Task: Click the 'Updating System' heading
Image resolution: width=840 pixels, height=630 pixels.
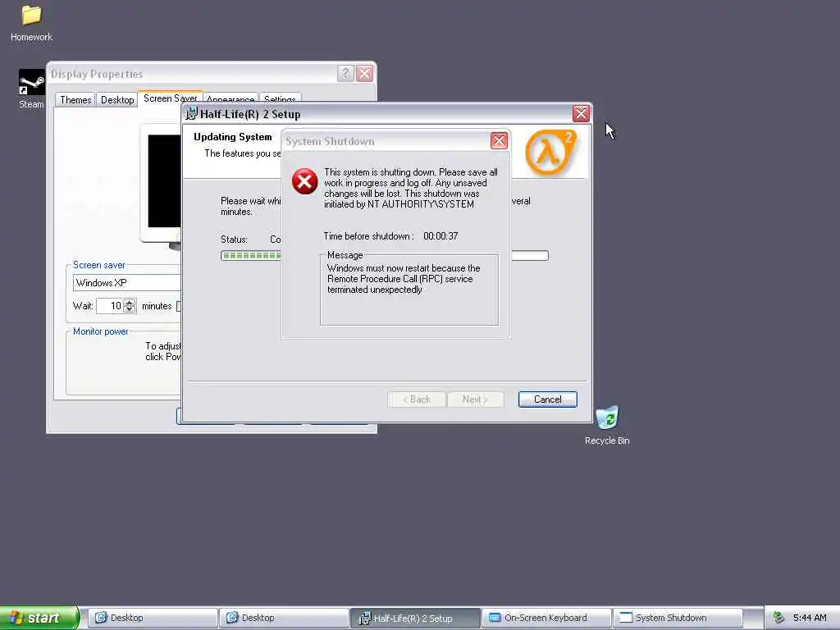Action: [232, 137]
